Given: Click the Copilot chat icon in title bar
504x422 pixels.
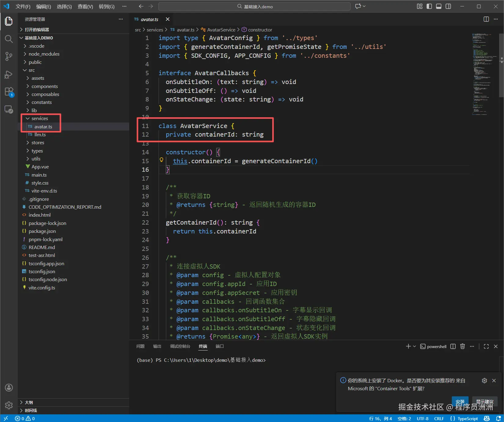Looking at the screenshot, I should click(358, 6).
